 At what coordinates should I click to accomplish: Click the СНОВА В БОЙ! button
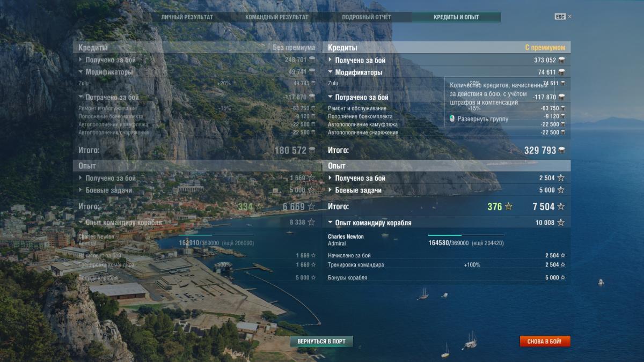(545, 341)
